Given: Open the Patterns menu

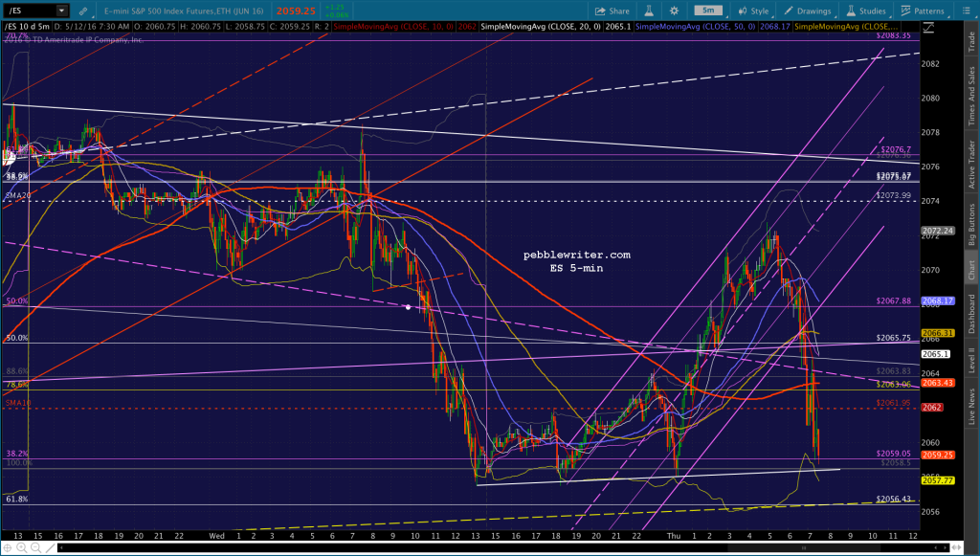Looking at the screenshot, I should pos(923,11).
